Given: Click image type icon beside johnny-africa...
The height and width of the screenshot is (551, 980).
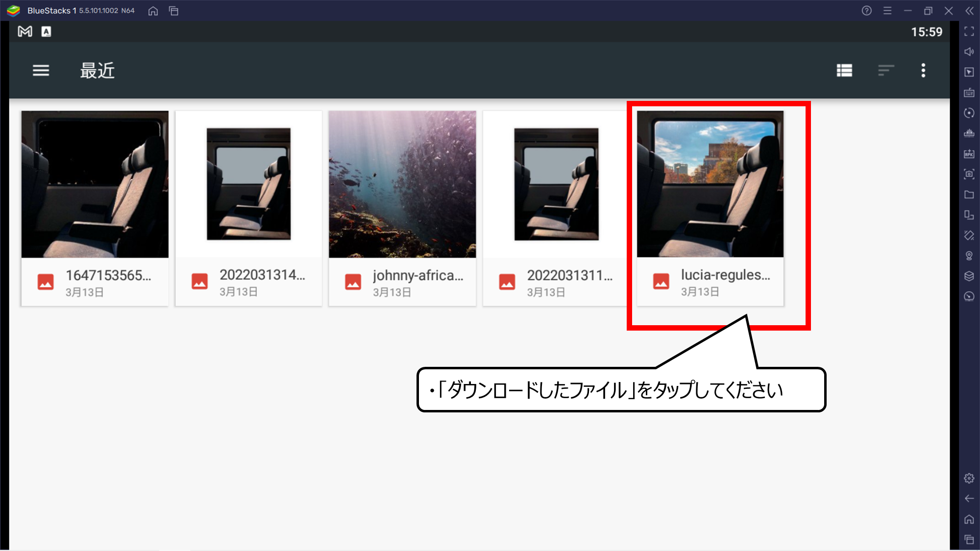Looking at the screenshot, I should (353, 282).
